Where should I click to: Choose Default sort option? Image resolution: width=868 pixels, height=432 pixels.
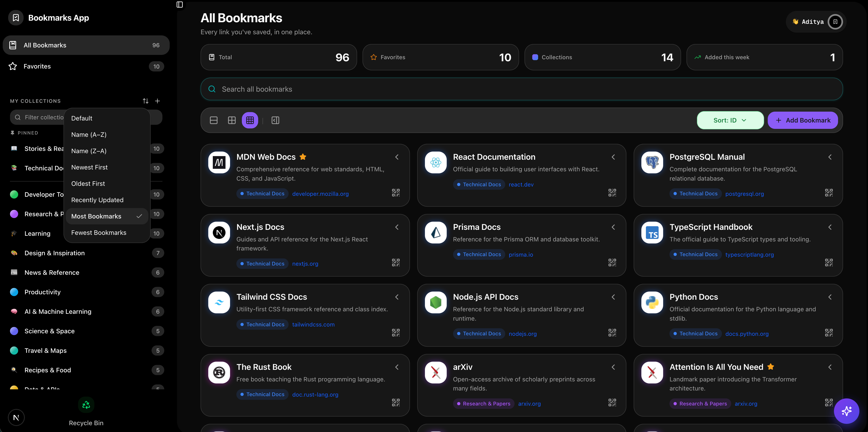click(x=107, y=118)
